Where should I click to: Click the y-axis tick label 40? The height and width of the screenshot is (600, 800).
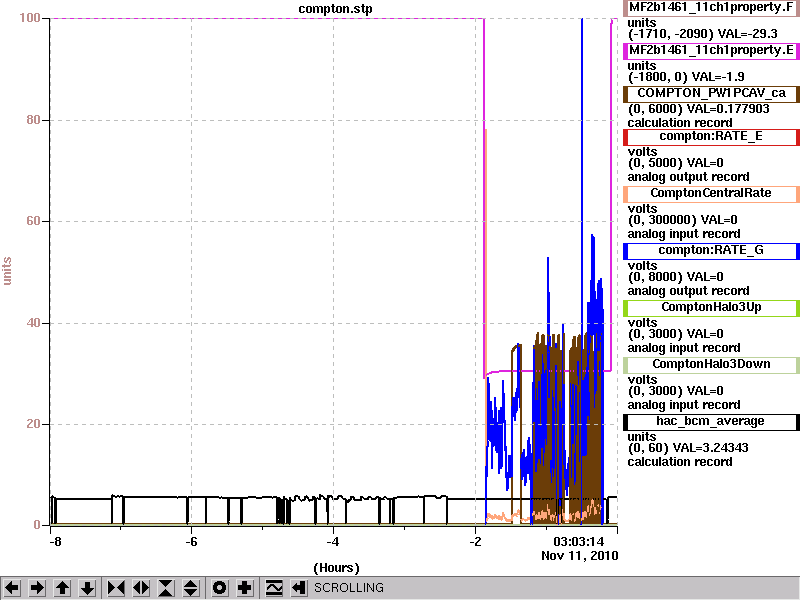[33, 323]
